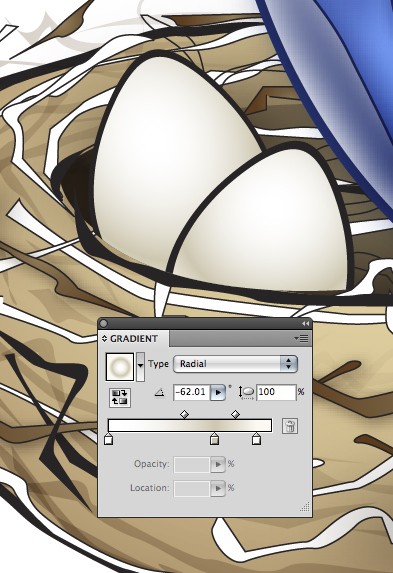Select the left midpoint diamond on gradient slider
This screenshot has height=573, width=393.
coord(185,414)
